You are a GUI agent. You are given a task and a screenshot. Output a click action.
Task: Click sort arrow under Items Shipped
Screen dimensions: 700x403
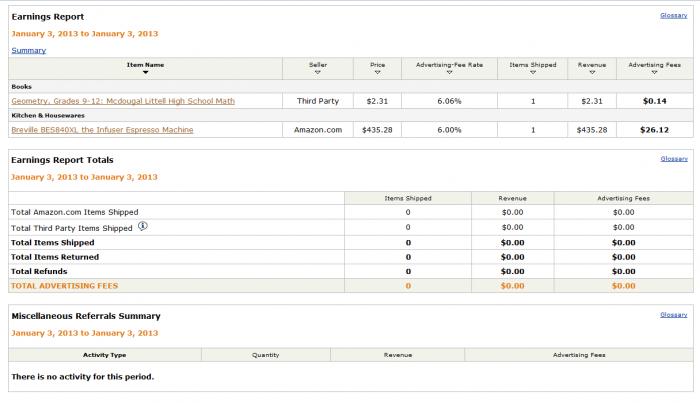(x=532, y=72)
